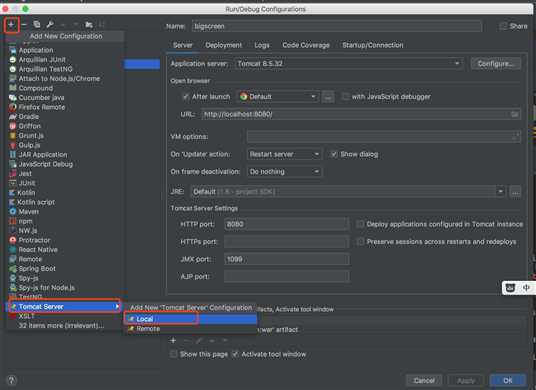Switch to the Server tab
This screenshot has height=390, width=536.
(x=183, y=45)
